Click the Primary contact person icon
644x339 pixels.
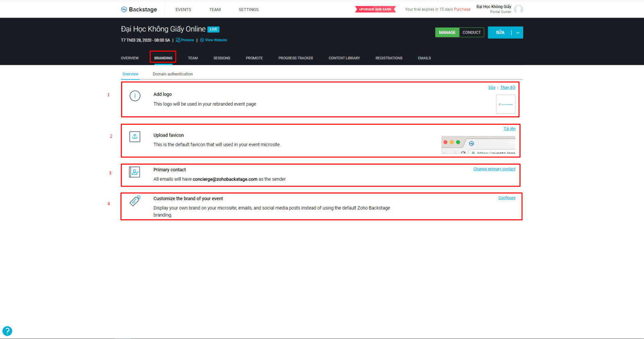coord(134,172)
